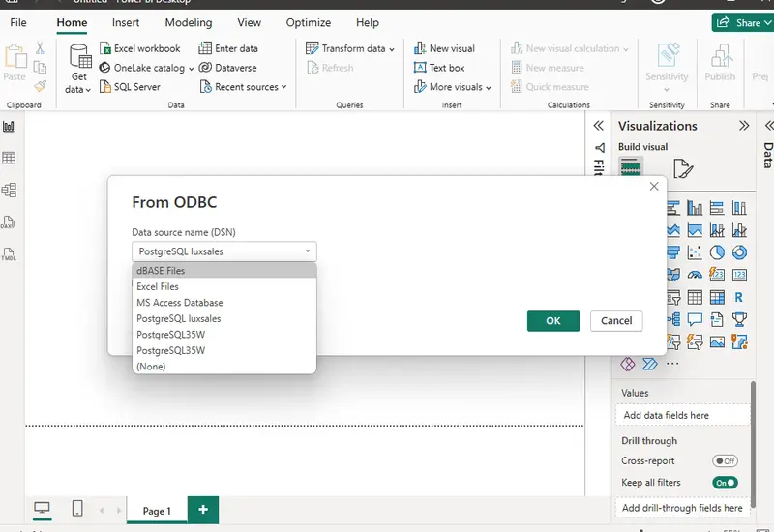
Task: Insert the image visual
Action: coord(717,341)
